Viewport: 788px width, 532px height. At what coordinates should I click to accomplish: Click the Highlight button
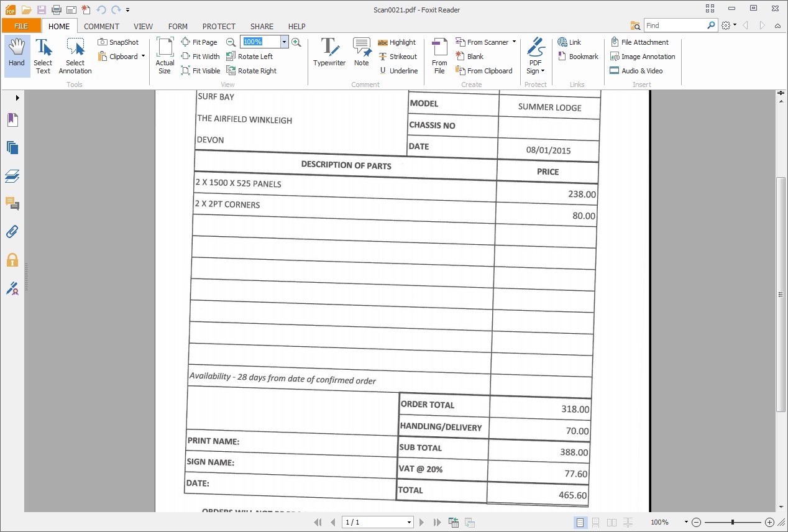[x=396, y=42]
